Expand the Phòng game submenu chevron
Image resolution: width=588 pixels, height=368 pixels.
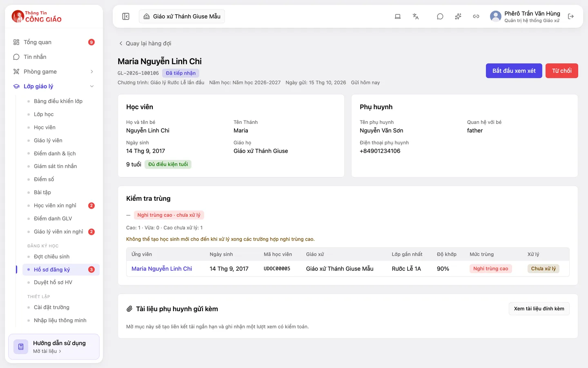92,72
